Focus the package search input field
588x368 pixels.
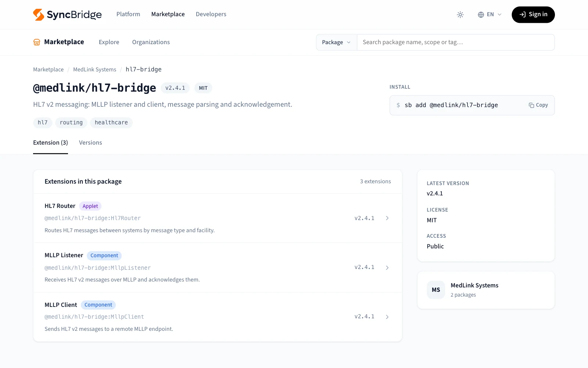click(456, 42)
